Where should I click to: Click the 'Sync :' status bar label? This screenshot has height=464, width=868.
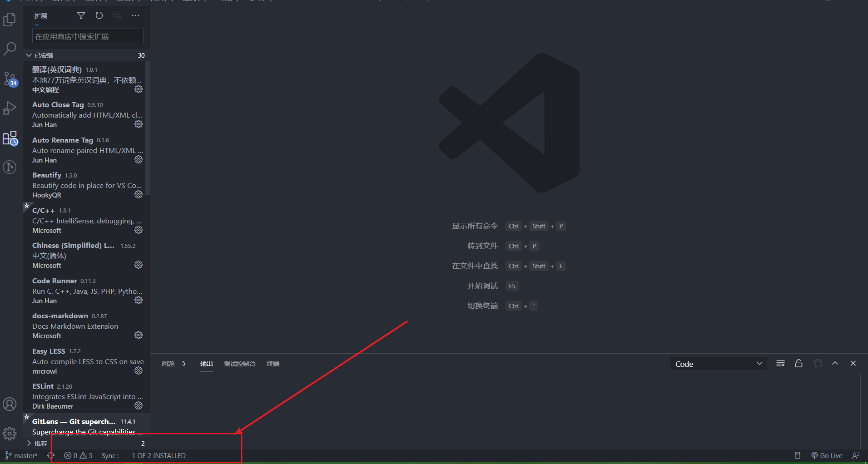click(110, 455)
